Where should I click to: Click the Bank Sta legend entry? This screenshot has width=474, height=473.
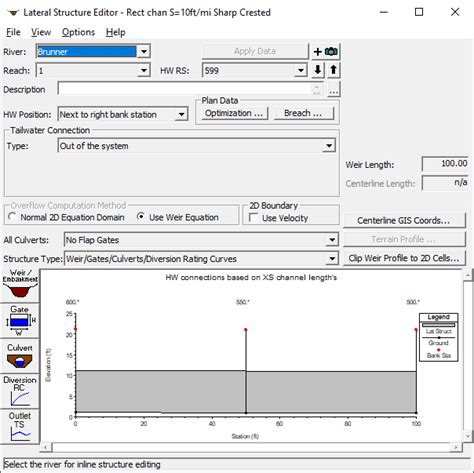point(438,353)
